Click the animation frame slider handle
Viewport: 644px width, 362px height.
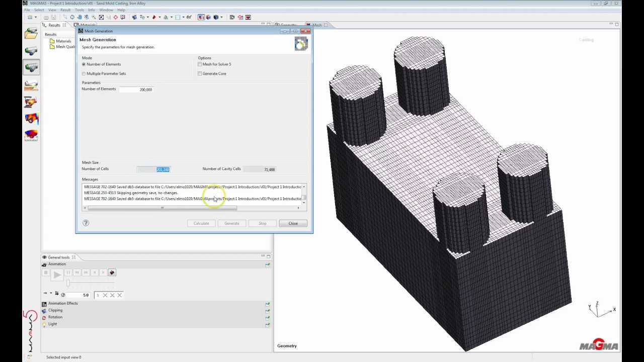68,283
